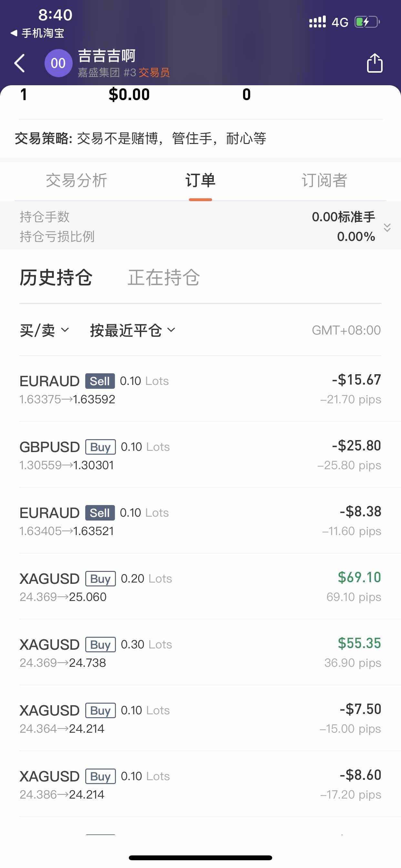Switch to the 交易分析 tab
Viewport: 401px width, 868px height.
pos(77,180)
